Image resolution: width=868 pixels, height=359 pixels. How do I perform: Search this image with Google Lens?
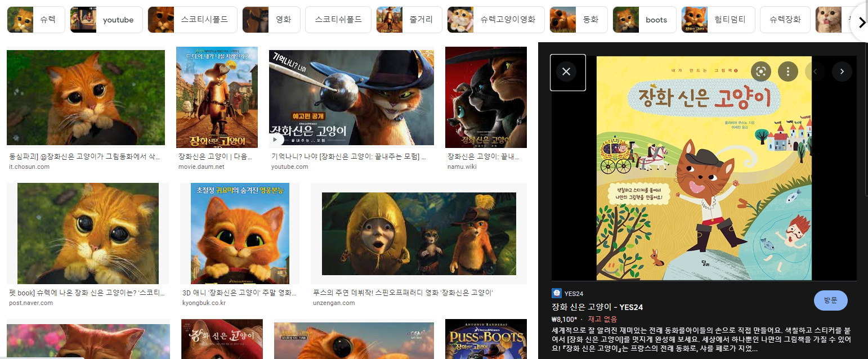point(760,71)
